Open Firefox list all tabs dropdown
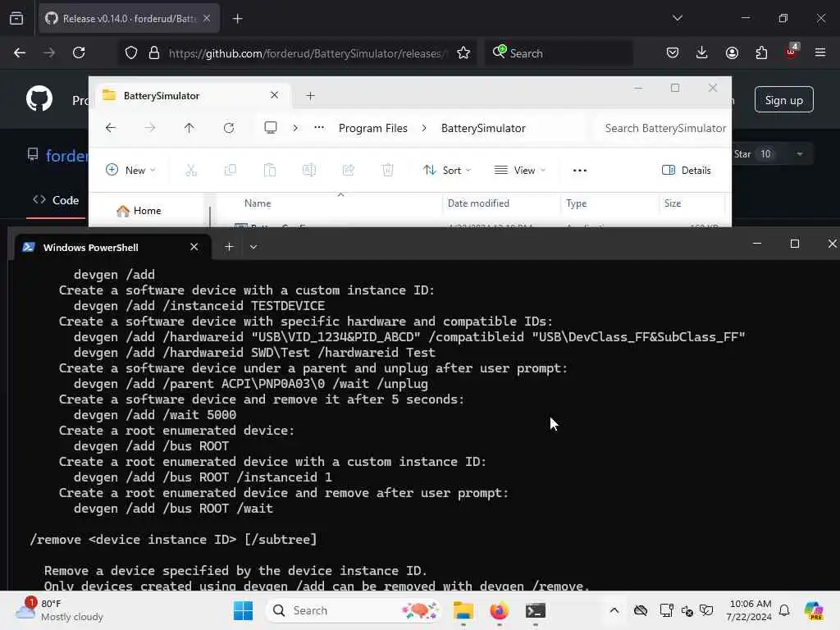Screen dimensions: 840x630 (677, 18)
